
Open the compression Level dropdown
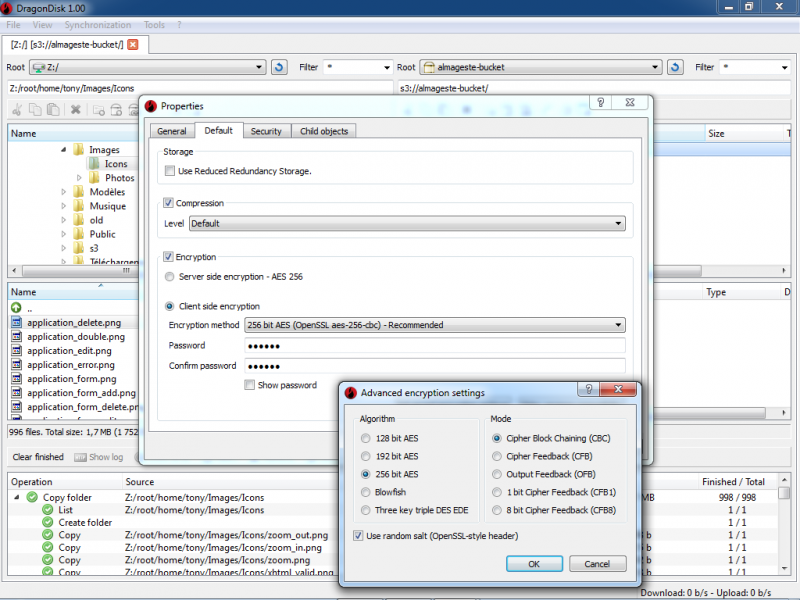(x=407, y=223)
